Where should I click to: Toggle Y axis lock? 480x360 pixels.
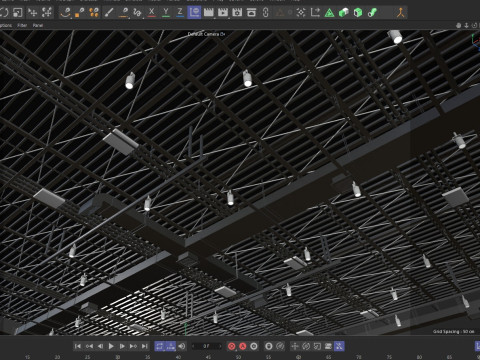tap(166, 13)
